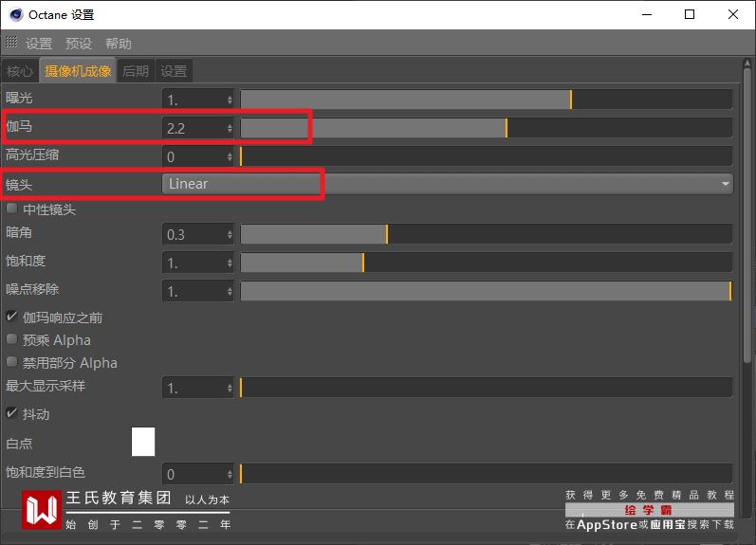The image size is (756, 545).
Task: Switch to the 后期 tab
Action: tap(136, 71)
